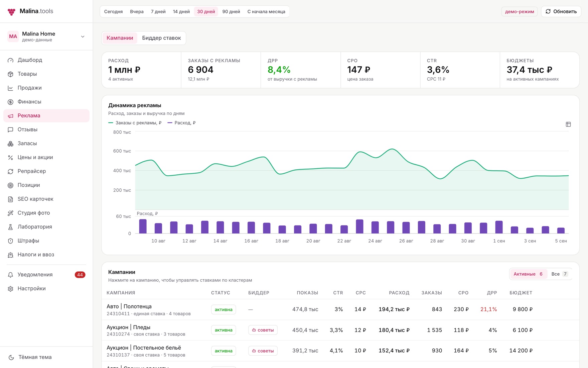588x368 pixels.
Task: Expand the Аукцион | Пледы campaign row
Action: (340, 330)
